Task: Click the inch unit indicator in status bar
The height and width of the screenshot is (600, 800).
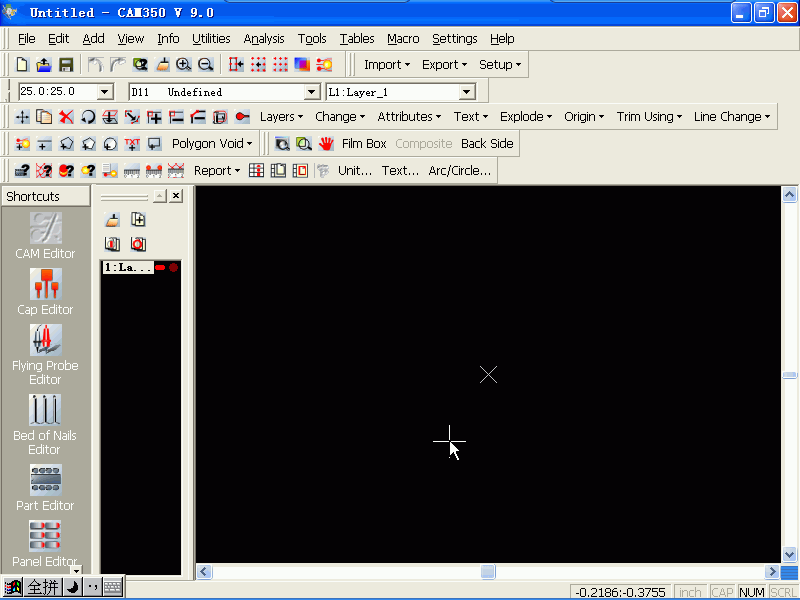Action: pyautogui.click(x=690, y=592)
